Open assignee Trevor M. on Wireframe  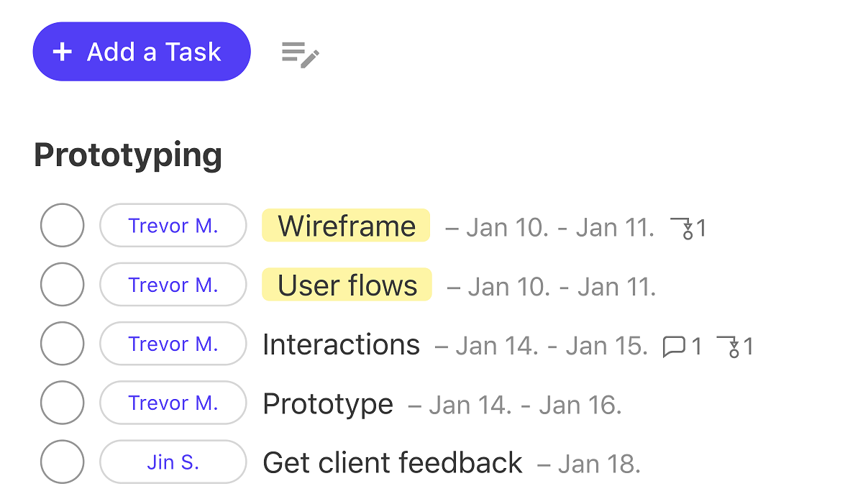tap(173, 226)
